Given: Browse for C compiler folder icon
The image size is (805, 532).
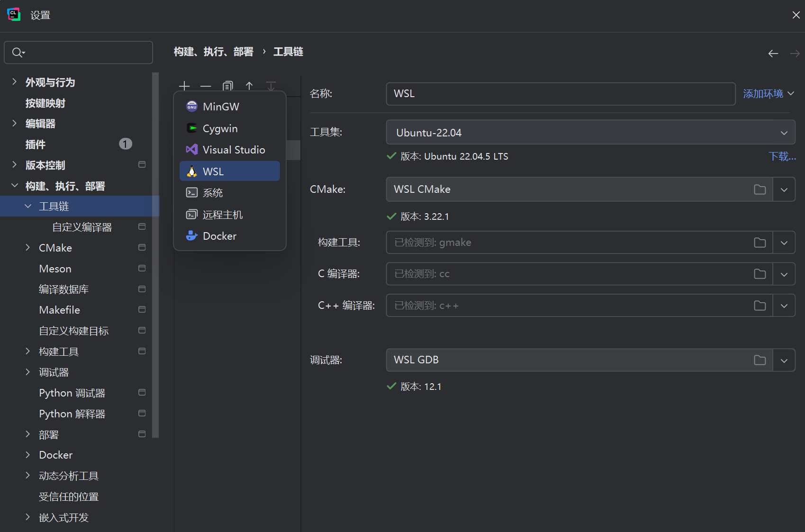Looking at the screenshot, I should (760, 274).
